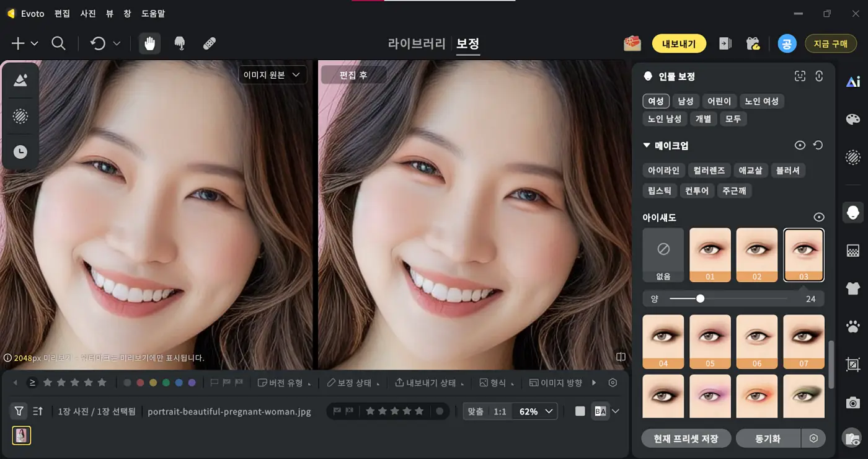Select the 여성 gender option

click(655, 100)
